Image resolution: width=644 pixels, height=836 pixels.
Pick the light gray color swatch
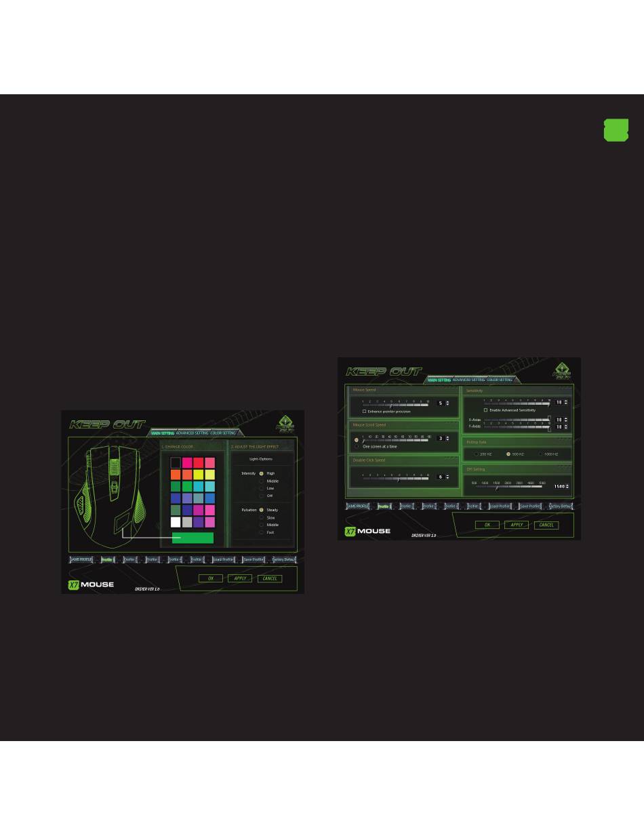tap(187, 522)
